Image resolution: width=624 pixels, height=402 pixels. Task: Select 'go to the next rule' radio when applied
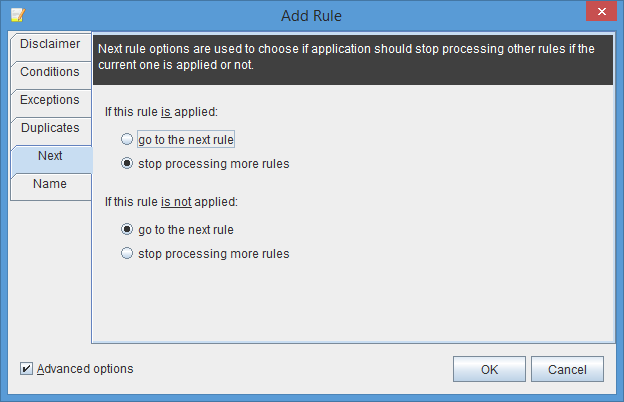[127, 139]
